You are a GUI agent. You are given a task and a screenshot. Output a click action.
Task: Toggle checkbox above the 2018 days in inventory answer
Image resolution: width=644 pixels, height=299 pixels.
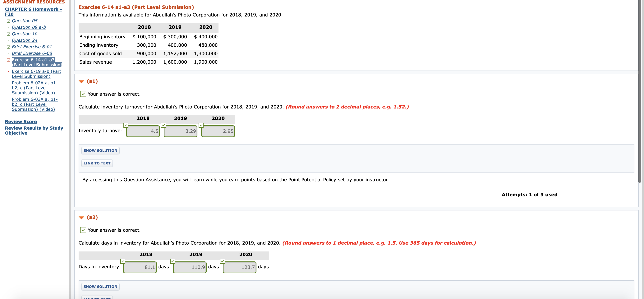(x=123, y=261)
